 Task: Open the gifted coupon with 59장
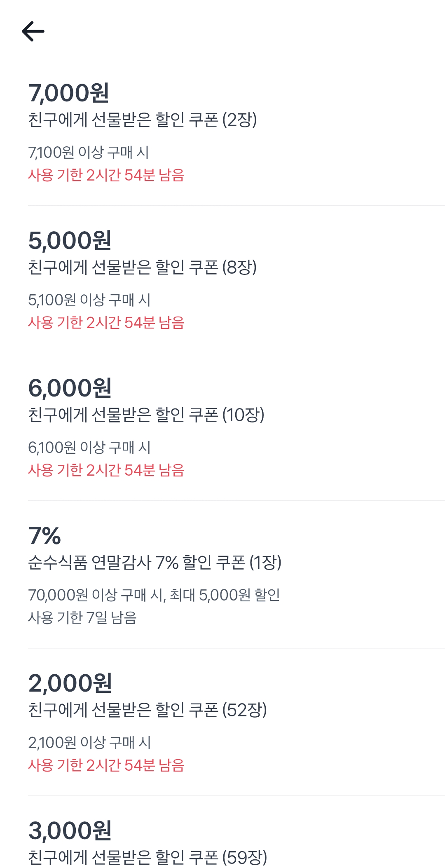tap(147, 858)
